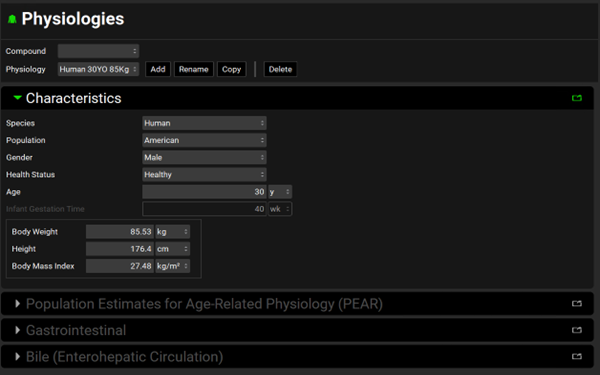Open the Compound dropdown
This screenshot has height=375, width=600.
click(x=98, y=51)
